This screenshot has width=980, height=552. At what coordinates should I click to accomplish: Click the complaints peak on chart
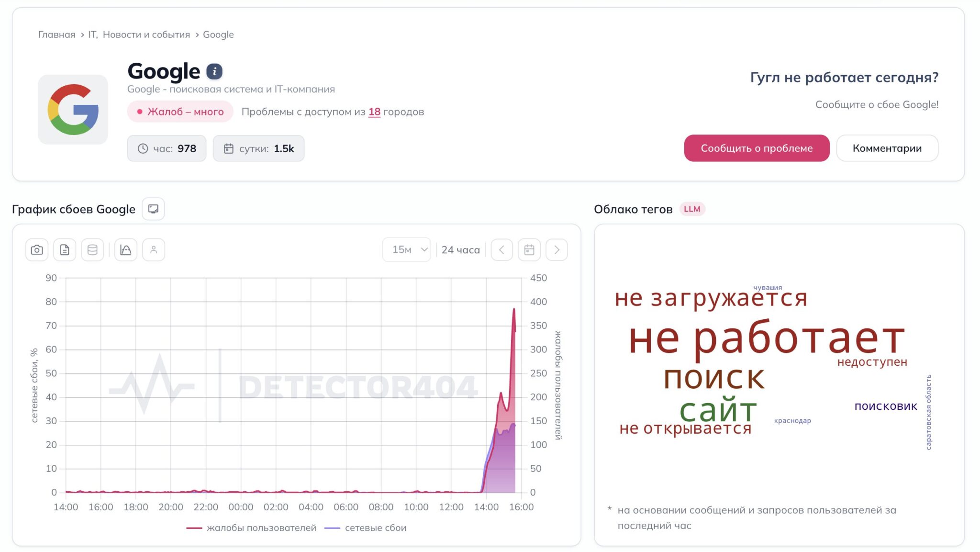(x=514, y=309)
